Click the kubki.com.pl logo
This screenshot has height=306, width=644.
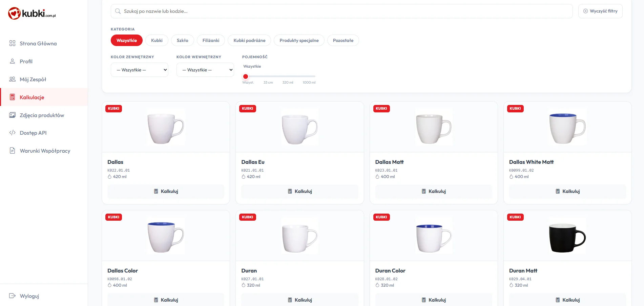[x=32, y=14]
